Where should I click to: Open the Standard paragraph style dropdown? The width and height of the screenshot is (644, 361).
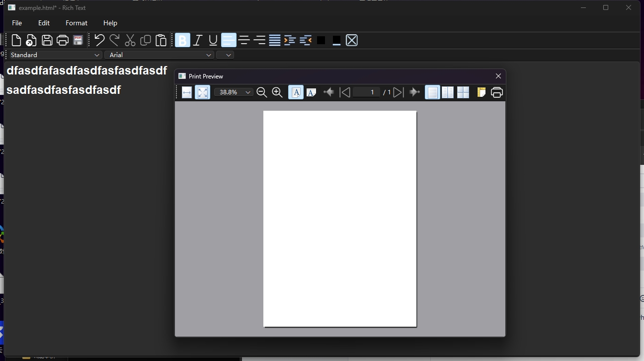(x=55, y=55)
